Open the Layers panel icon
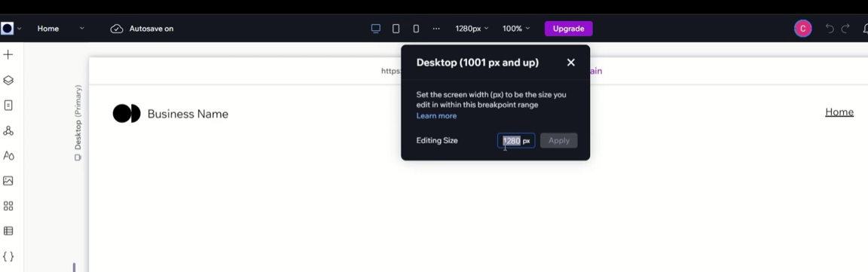This screenshot has width=868, height=272. point(8,81)
